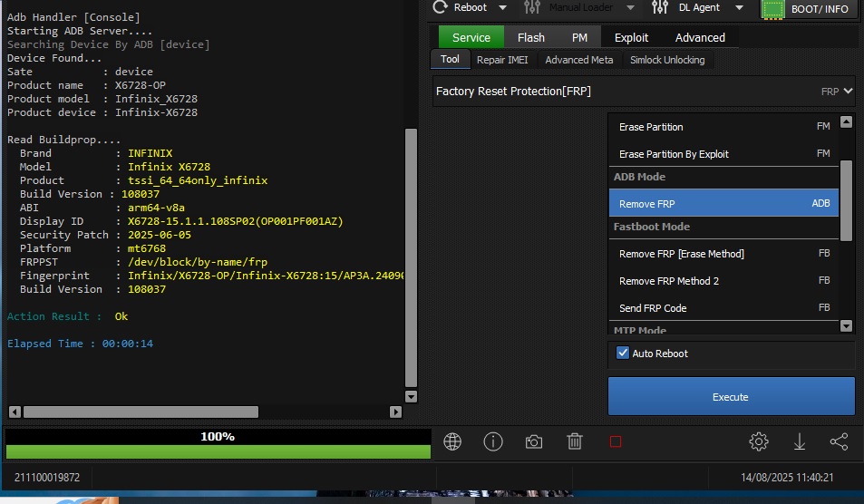864x504 pixels.
Task: Click the console horizontal scrollbar thumb
Action: click(141, 412)
